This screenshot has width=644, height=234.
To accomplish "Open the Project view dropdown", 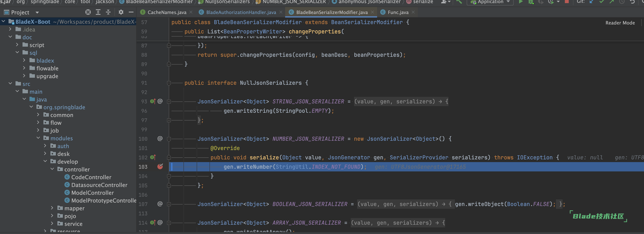I will pyautogui.click(x=37, y=12).
